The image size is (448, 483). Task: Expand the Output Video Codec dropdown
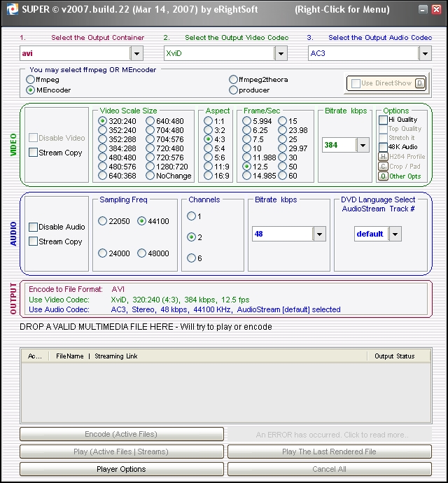tap(281, 53)
